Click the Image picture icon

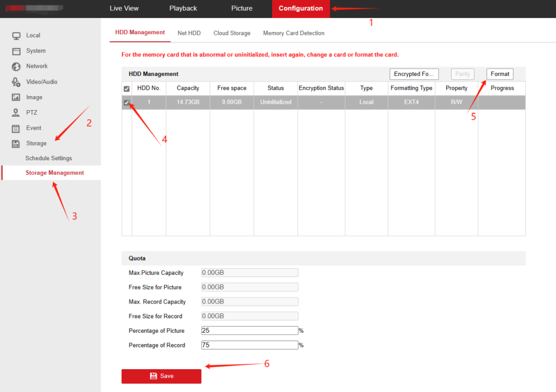(16, 98)
